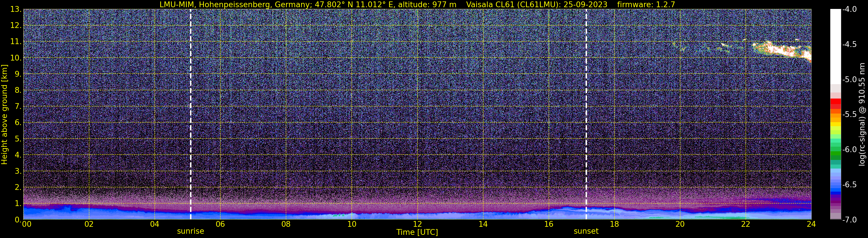868x238 pixels.
Task: Click the height axis tick '3.'
Action: pyautogui.click(x=18, y=171)
